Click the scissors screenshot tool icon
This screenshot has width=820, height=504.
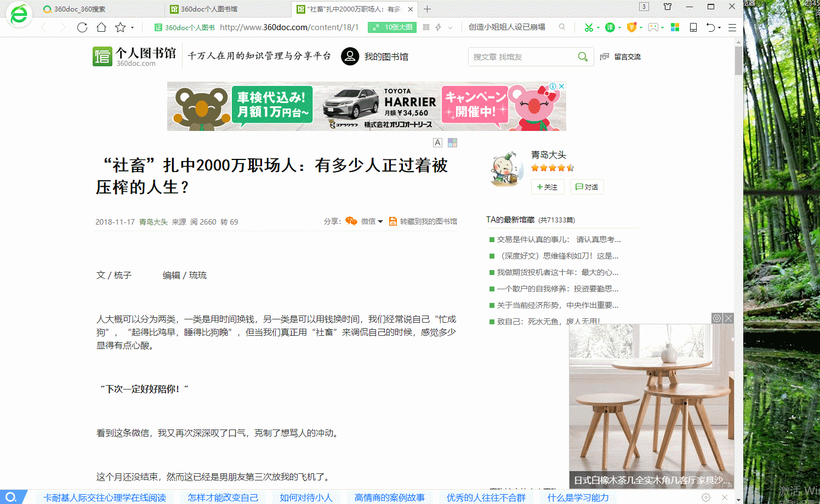point(588,27)
